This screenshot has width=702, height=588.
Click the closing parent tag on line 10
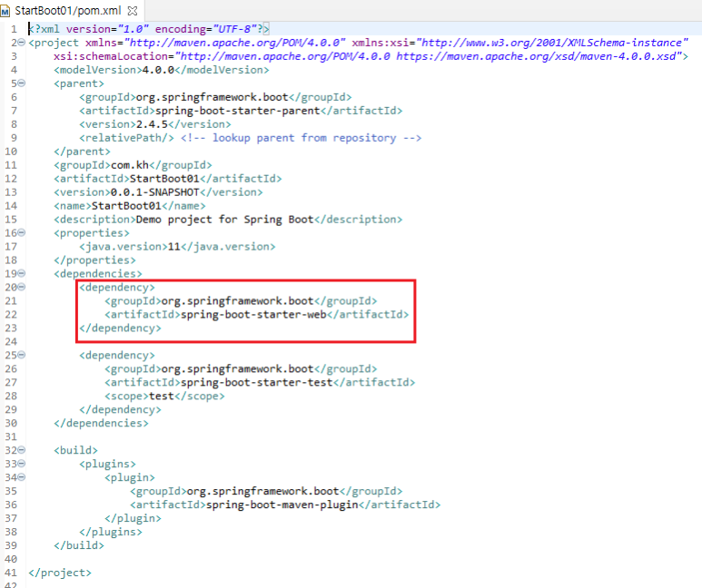click(x=82, y=152)
